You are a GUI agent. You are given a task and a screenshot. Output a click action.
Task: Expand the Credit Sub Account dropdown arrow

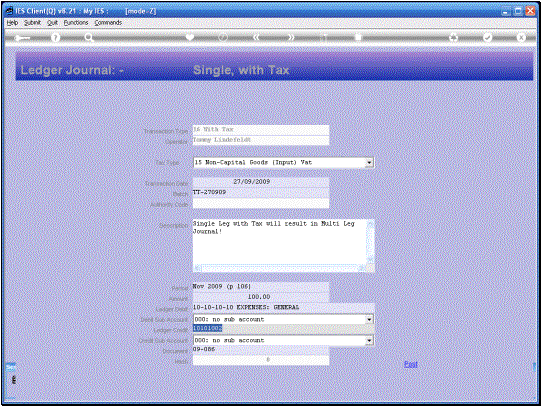[369, 340]
